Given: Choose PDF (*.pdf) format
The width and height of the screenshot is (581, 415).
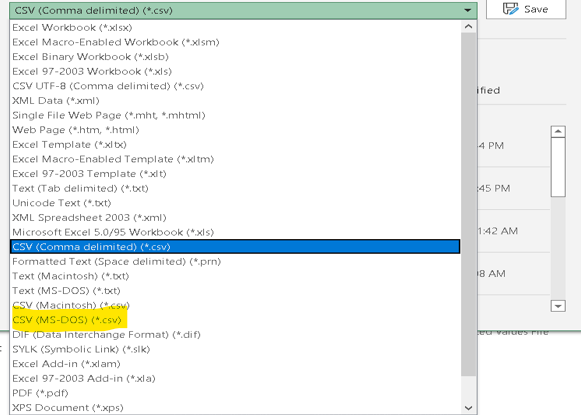Looking at the screenshot, I should point(235,393).
